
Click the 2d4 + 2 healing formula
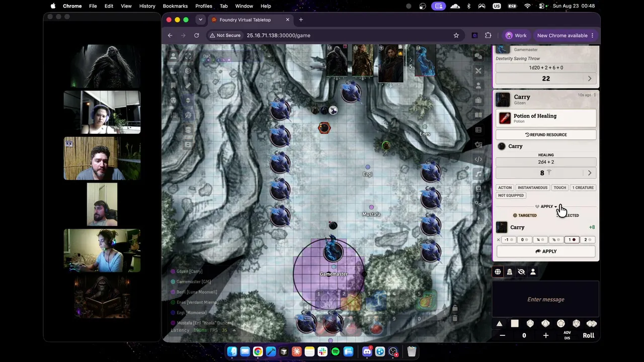[x=546, y=162]
